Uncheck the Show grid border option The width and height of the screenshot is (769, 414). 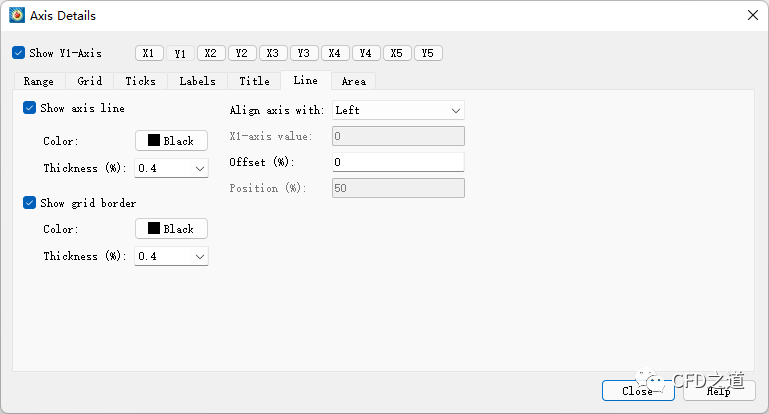pos(30,203)
